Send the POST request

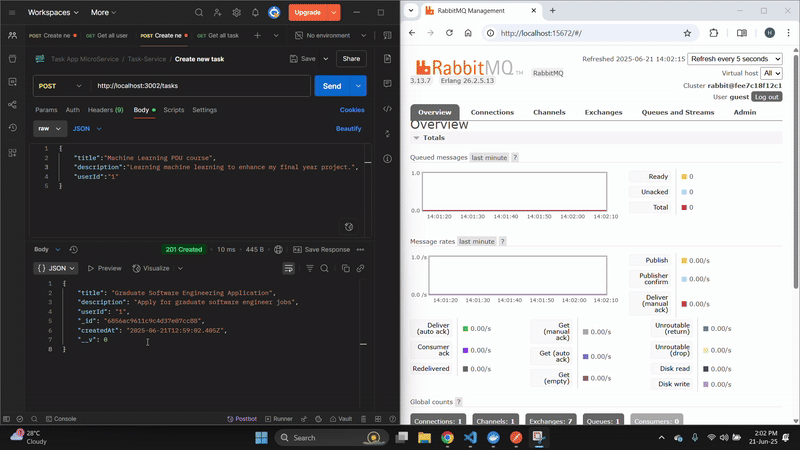coord(333,86)
